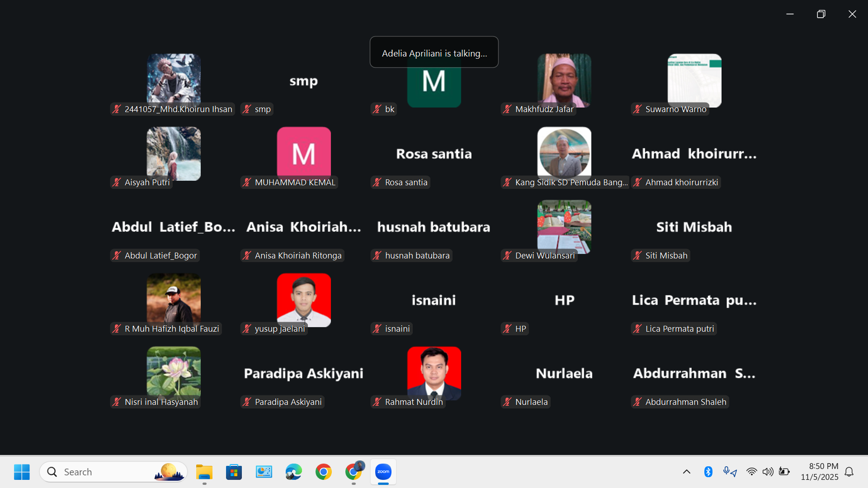Click the muted mic icon beside Makhfudz Jafar
The image size is (868, 488).
click(x=507, y=109)
